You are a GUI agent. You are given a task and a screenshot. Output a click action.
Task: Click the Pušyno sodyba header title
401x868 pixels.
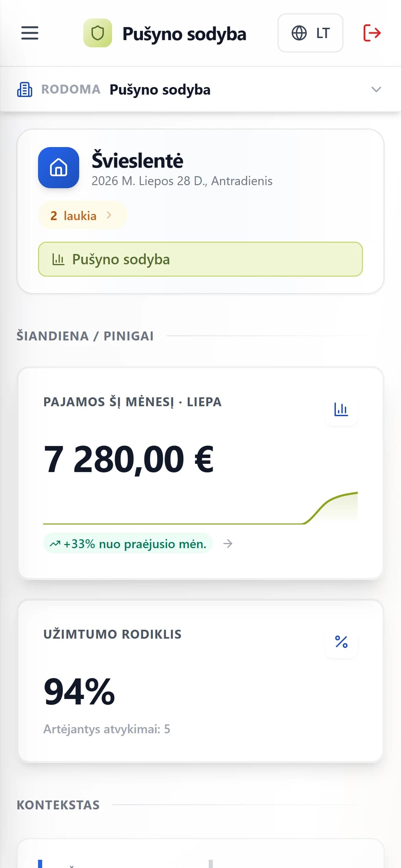[184, 34]
